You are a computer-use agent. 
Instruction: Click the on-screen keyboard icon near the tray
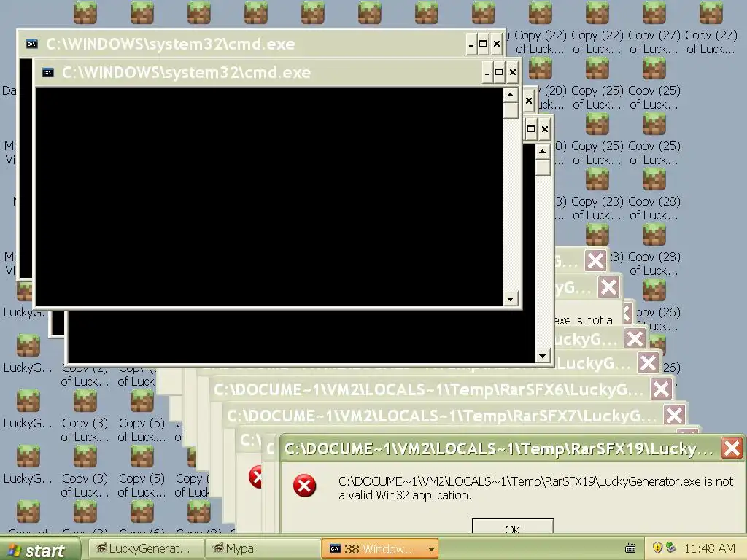[630, 548]
